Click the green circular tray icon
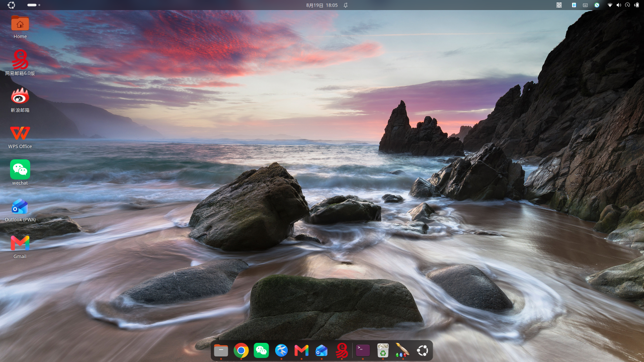The height and width of the screenshot is (362, 644). [597, 5]
